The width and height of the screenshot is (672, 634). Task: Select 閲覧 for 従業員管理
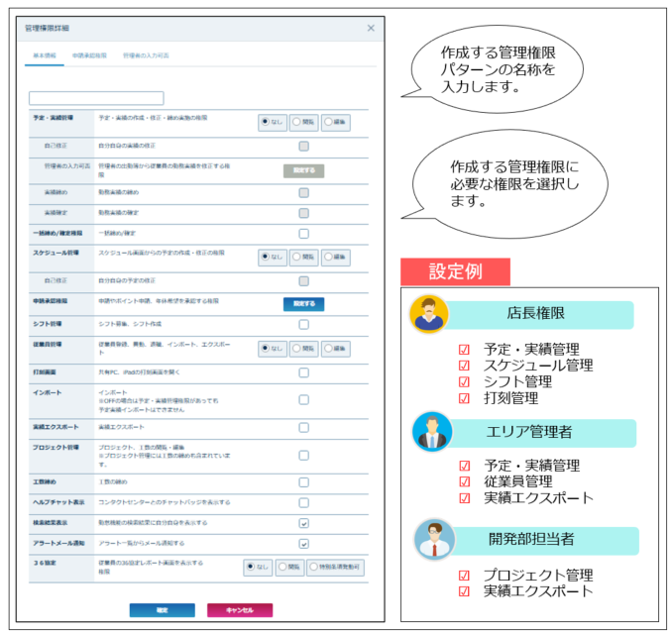coord(304,349)
